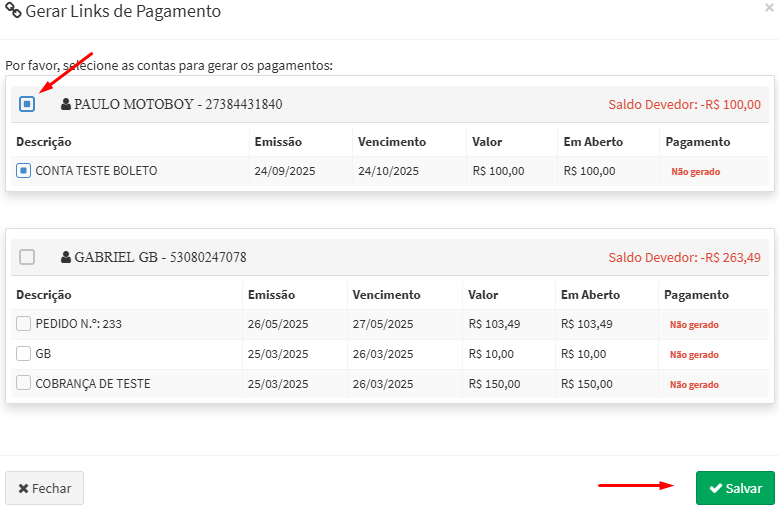Screen dimensions: 779x513
Task: Click the Não gerado status for CONTA TESTE BOLETO
Action: (695, 172)
